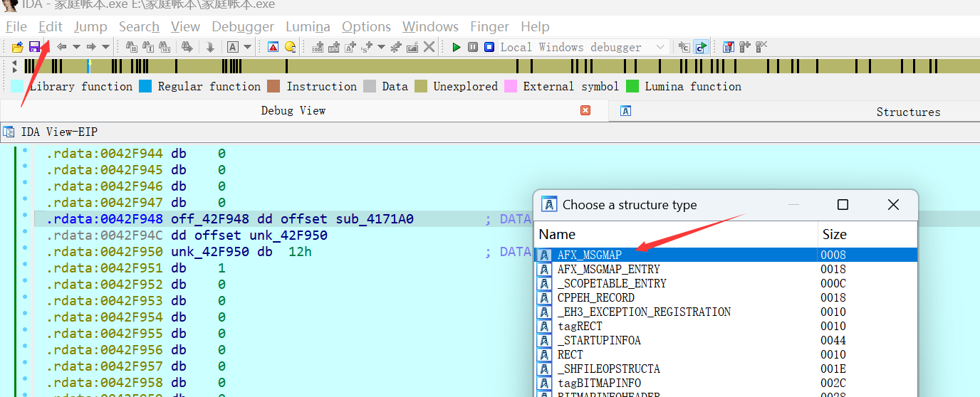This screenshot has width=980, height=397.
Task: Terminate the process with the blue stop button
Action: [x=489, y=47]
